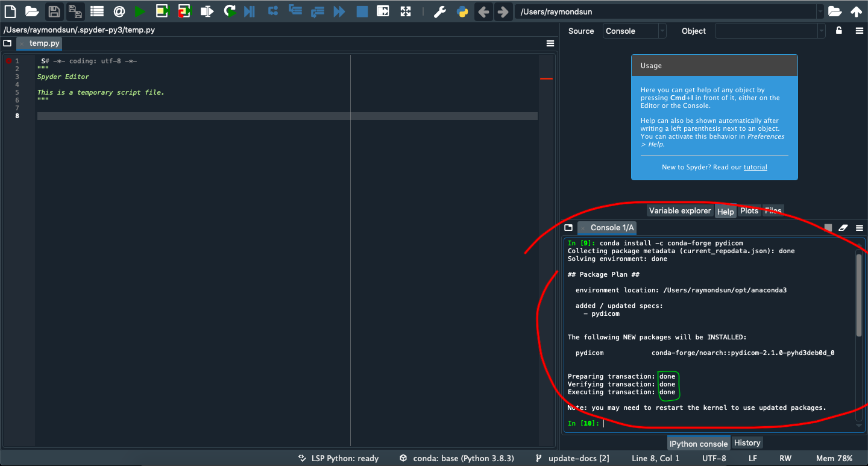The height and width of the screenshot is (466, 868).
Task: Open the console tab browse button
Action: click(568, 227)
